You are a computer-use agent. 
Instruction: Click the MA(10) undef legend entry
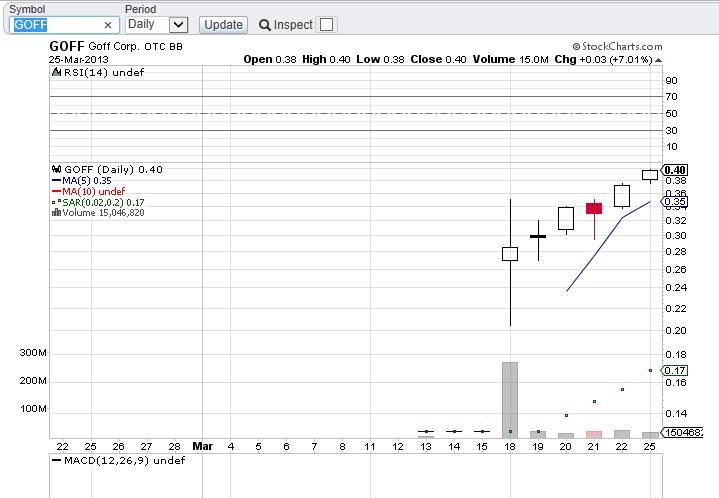(x=88, y=191)
